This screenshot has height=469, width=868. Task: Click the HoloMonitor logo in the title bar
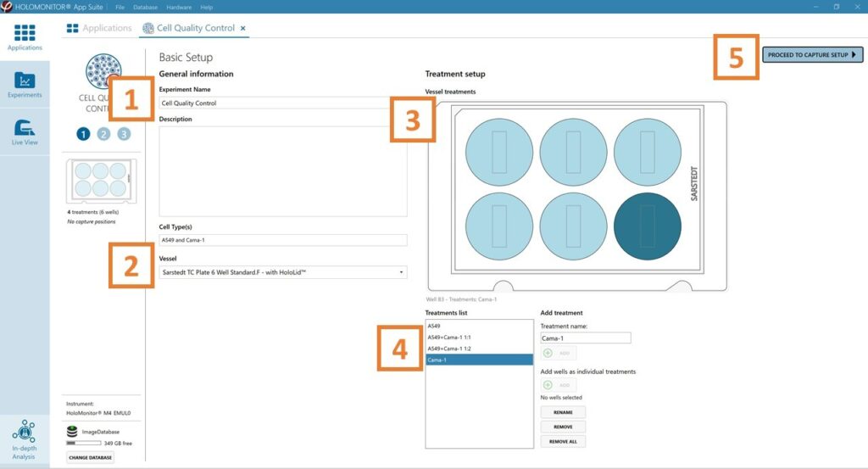6,7
